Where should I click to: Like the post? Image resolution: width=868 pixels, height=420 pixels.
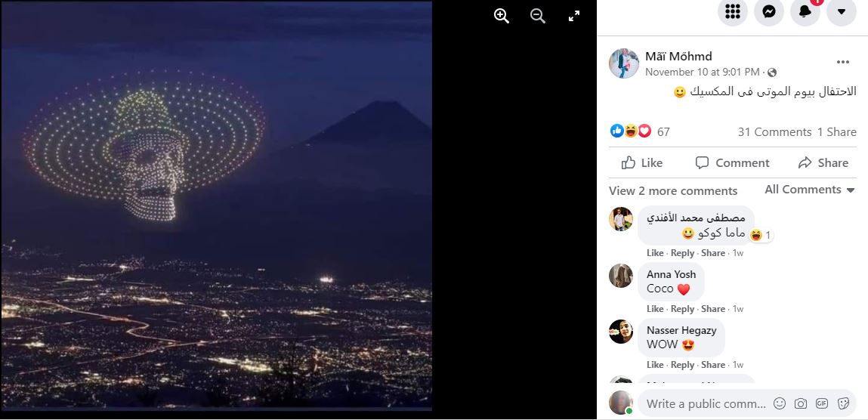641,162
